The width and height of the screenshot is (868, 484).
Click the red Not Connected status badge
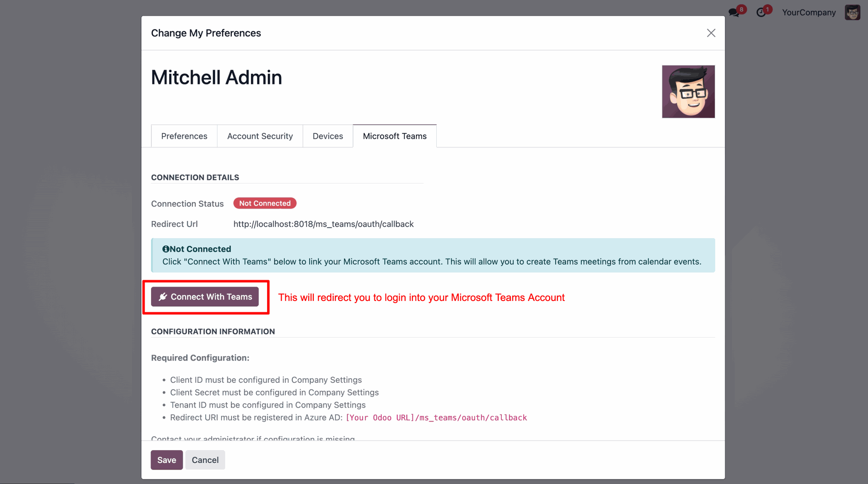coord(265,203)
